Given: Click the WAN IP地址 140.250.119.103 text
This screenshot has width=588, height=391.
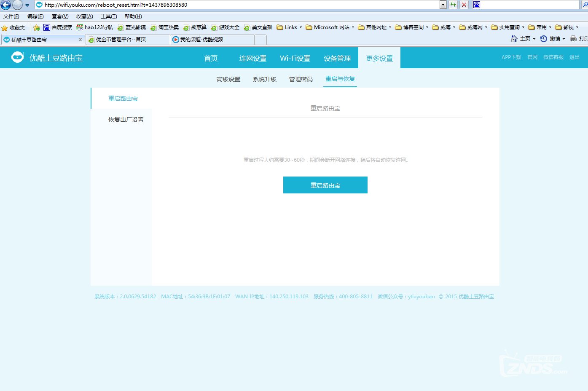Looking at the screenshot, I should (x=272, y=297).
